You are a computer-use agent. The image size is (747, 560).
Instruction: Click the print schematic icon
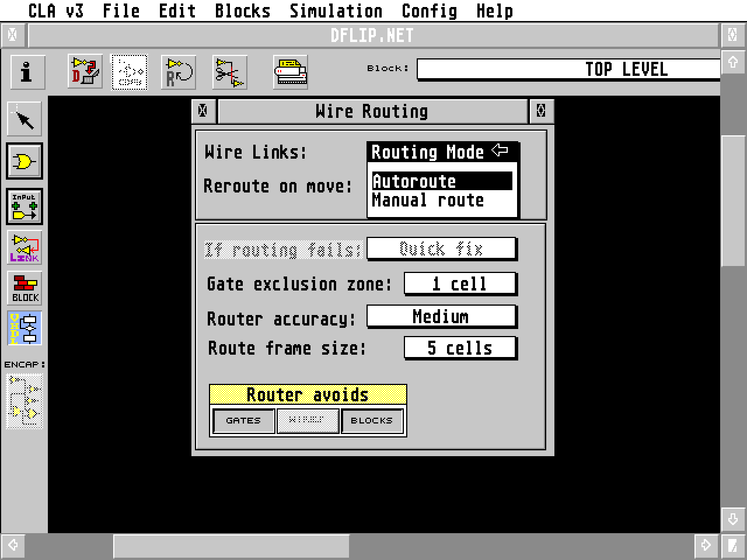289,72
